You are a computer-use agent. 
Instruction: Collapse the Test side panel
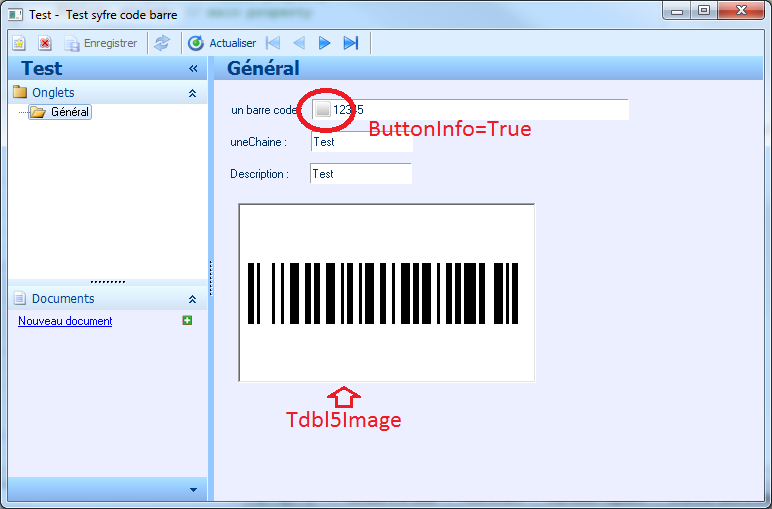pos(193,68)
